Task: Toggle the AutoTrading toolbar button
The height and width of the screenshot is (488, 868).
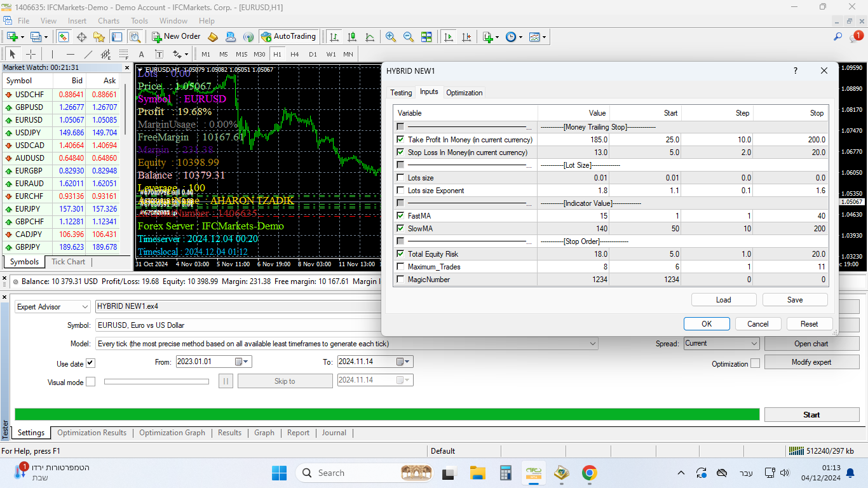Action: click(x=288, y=37)
